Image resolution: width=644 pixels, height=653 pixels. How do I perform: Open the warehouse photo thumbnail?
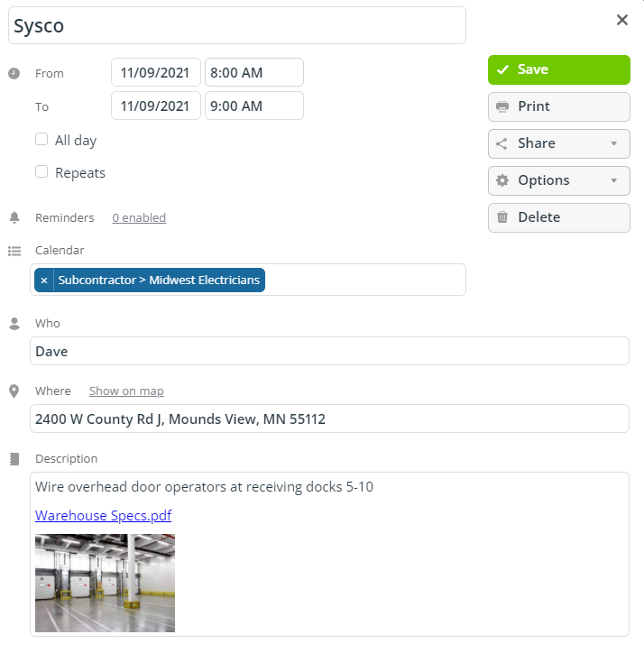(x=105, y=583)
